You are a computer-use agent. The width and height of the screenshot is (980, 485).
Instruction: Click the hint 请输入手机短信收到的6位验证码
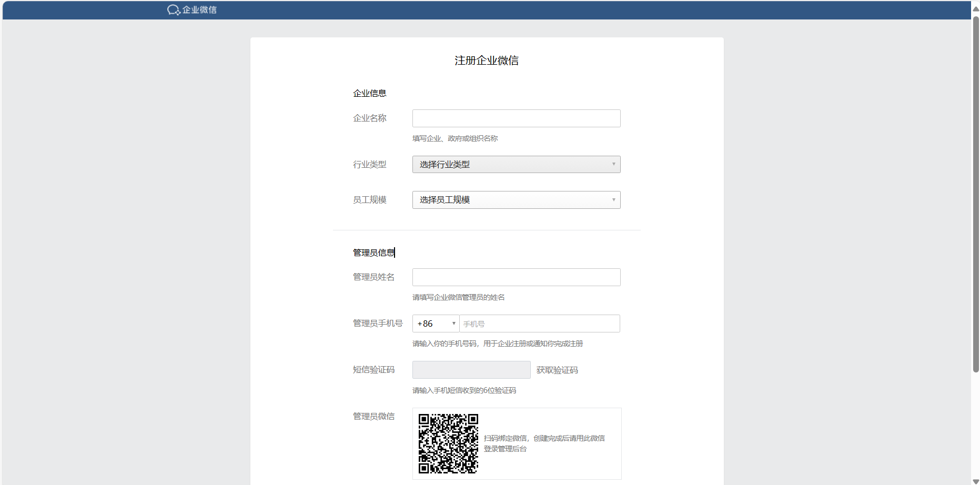pyautogui.click(x=464, y=390)
